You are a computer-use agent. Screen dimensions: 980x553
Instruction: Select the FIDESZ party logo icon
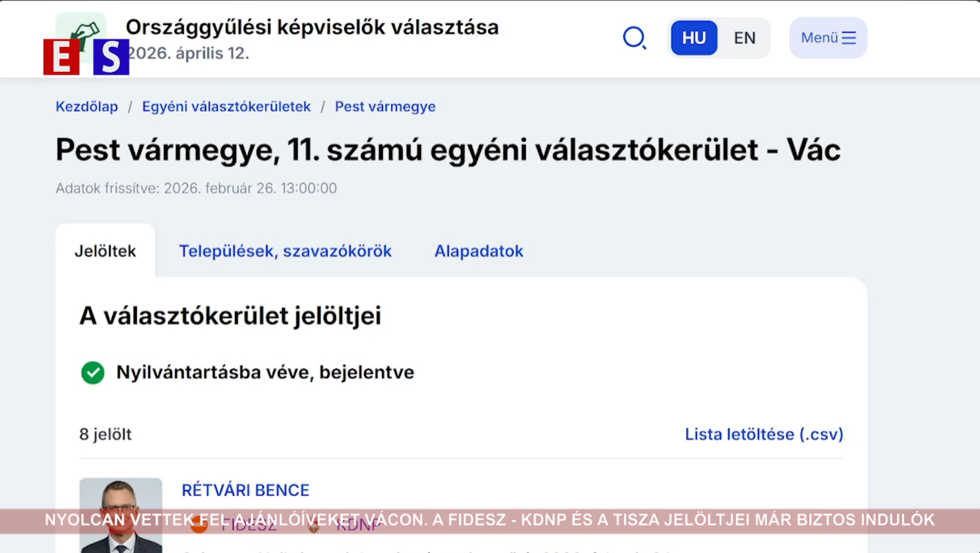pyautogui.click(x=199, y=525)
